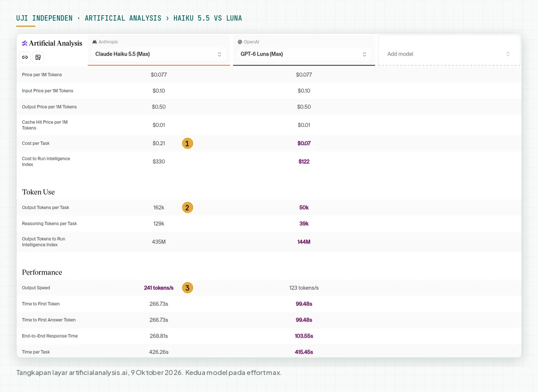Click the GPT-6 Luna column $0.01 cache price
This screenshot has height=392, width=538.
(304, 125)
